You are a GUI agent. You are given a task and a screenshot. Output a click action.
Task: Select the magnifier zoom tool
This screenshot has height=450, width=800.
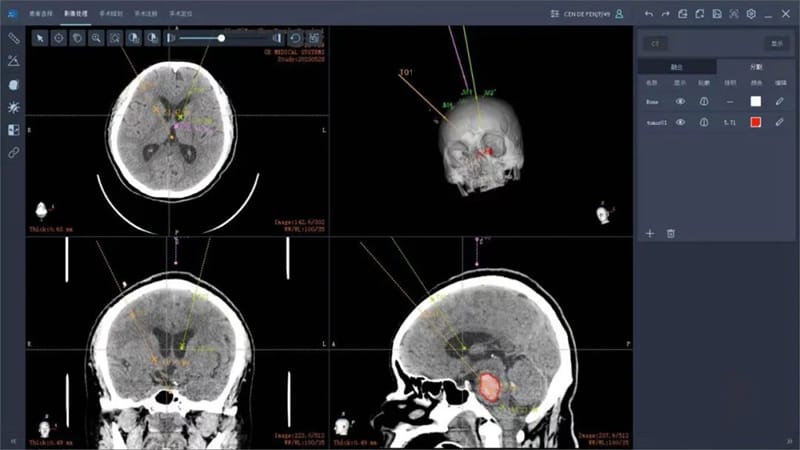coord(96,38)
